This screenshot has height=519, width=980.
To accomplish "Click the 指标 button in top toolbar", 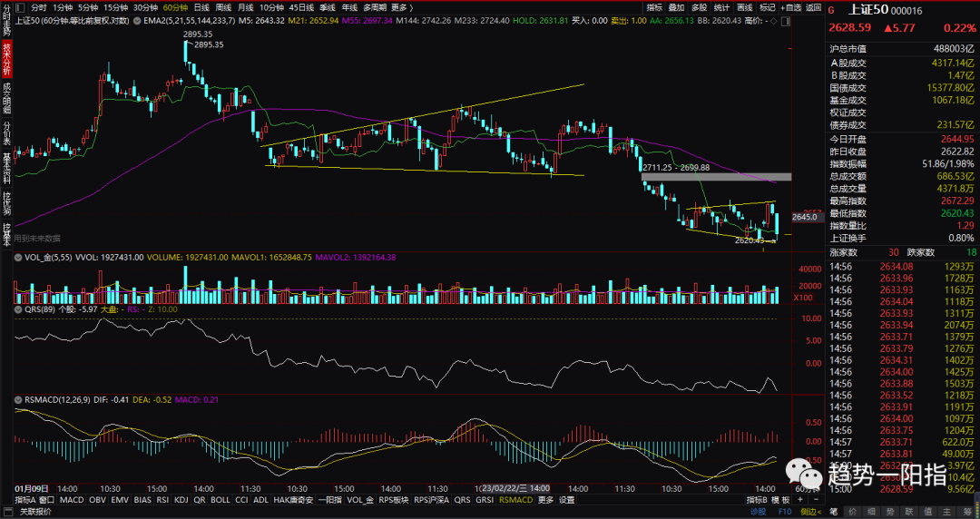I will pyautogui.click(x=654, y=7).
